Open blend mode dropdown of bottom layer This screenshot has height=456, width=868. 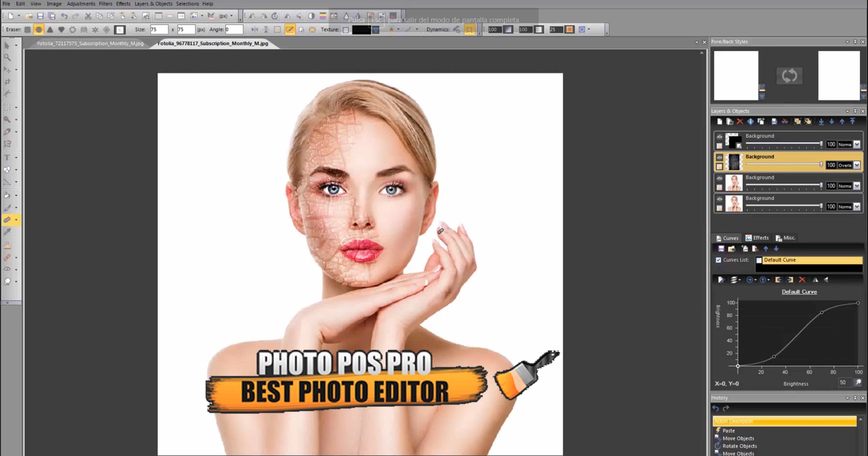point(857,207)
